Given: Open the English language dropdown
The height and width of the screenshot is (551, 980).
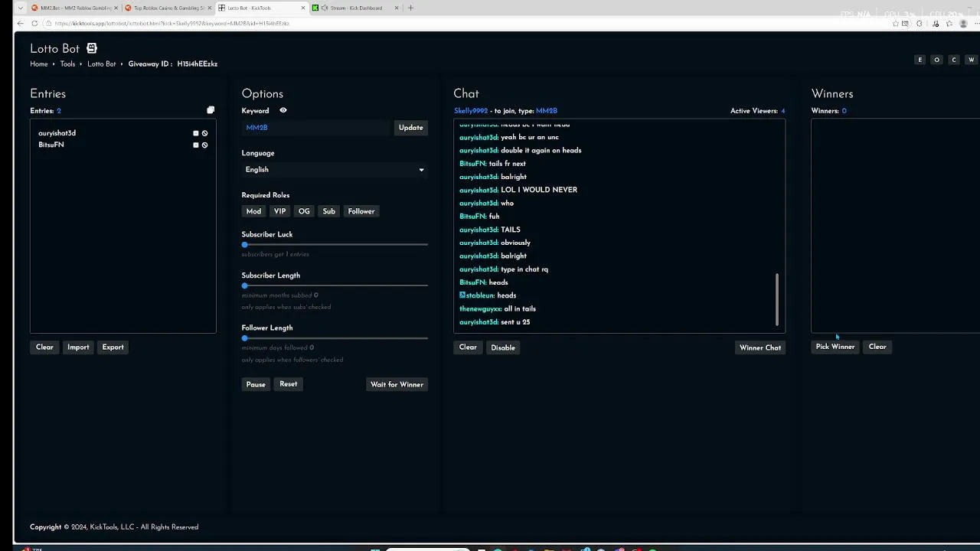Looking at the screenshot, I should coord(335,170).
